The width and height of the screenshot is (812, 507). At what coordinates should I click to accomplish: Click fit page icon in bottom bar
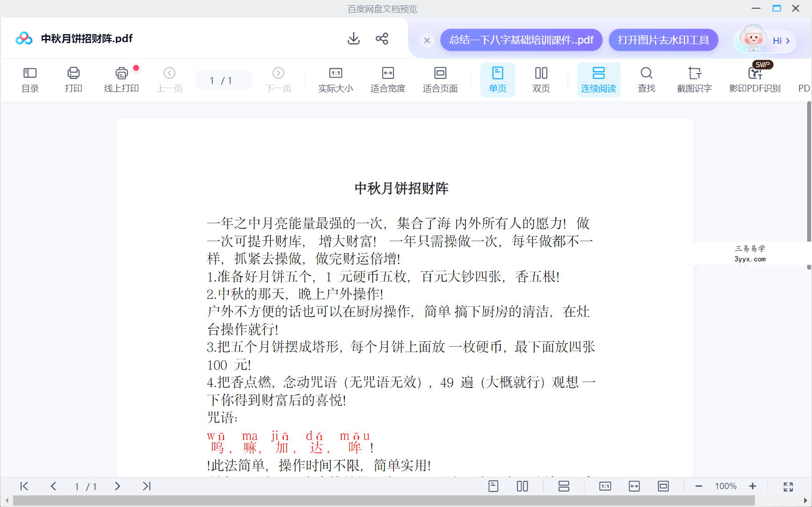663,486
